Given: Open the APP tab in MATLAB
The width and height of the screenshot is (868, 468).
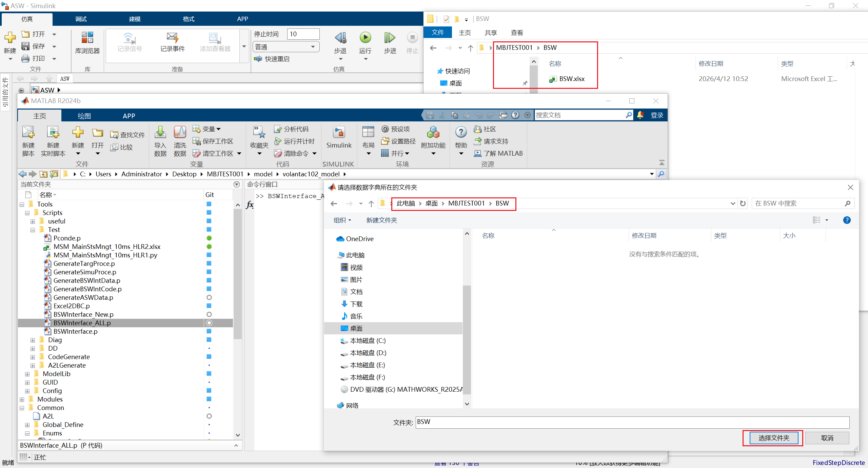Looking at the screenshot, I should point(129,116).
